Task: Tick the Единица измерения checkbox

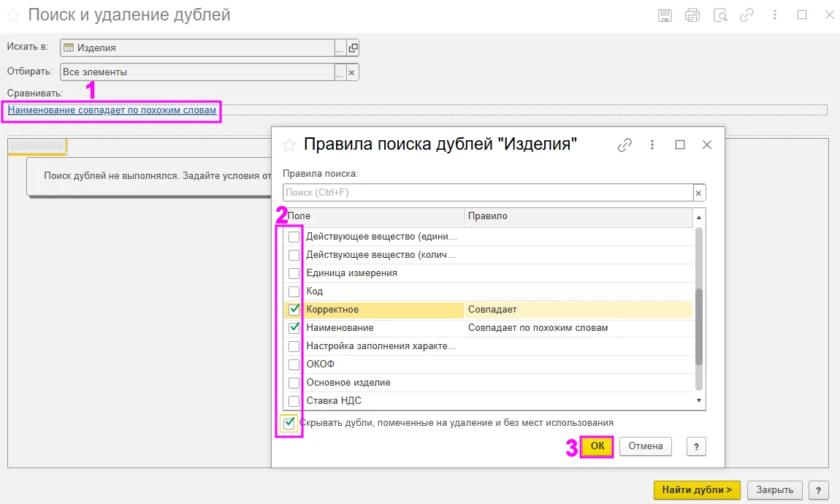Action: point(294,273)
